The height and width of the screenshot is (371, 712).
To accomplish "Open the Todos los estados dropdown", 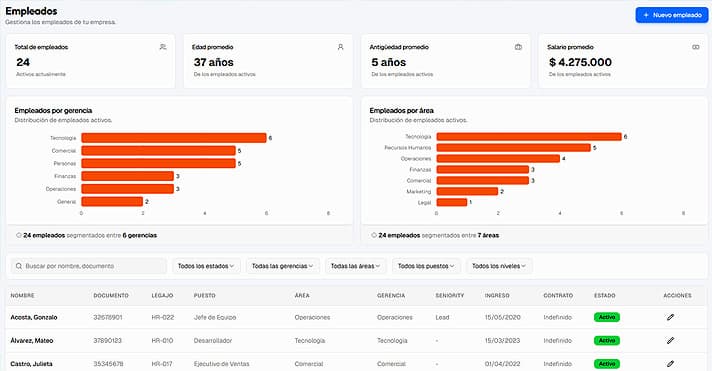I will point(206,266).
